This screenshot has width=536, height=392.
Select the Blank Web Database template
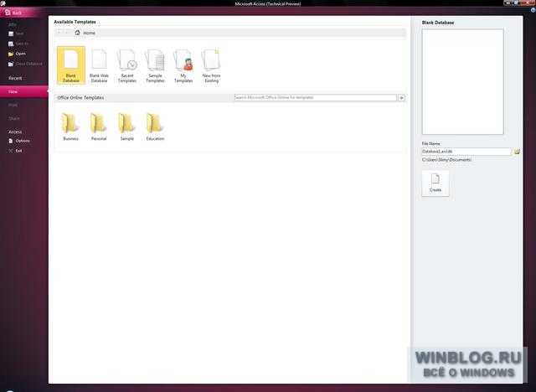[x=99, y=65]
